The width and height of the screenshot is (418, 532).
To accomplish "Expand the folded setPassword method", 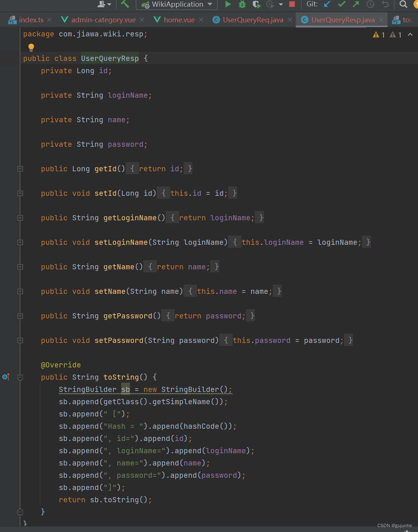I will pyautogui.click(x=20, y=340).
